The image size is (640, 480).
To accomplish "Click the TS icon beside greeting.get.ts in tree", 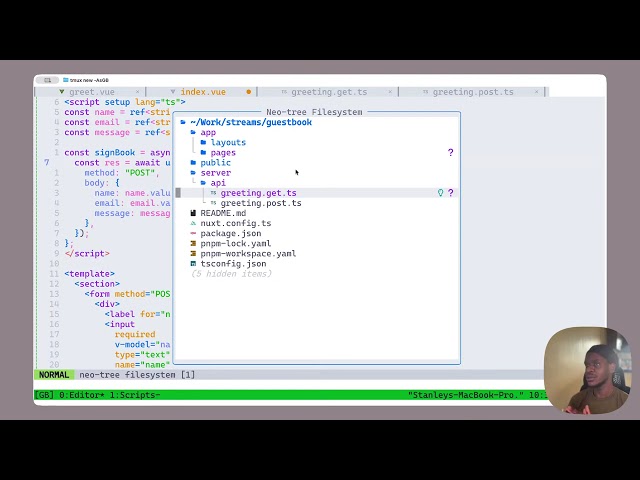I will pyautogui.click(x=213, y=193).
